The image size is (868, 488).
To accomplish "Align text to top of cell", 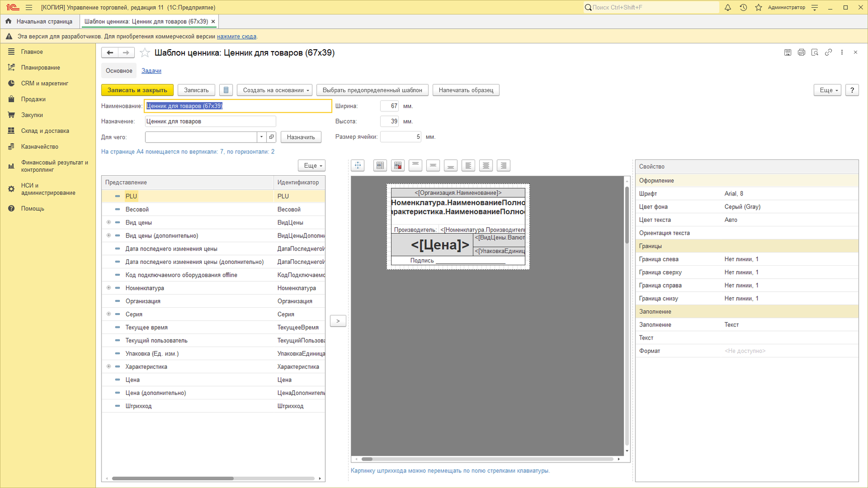I will (415, 166).
